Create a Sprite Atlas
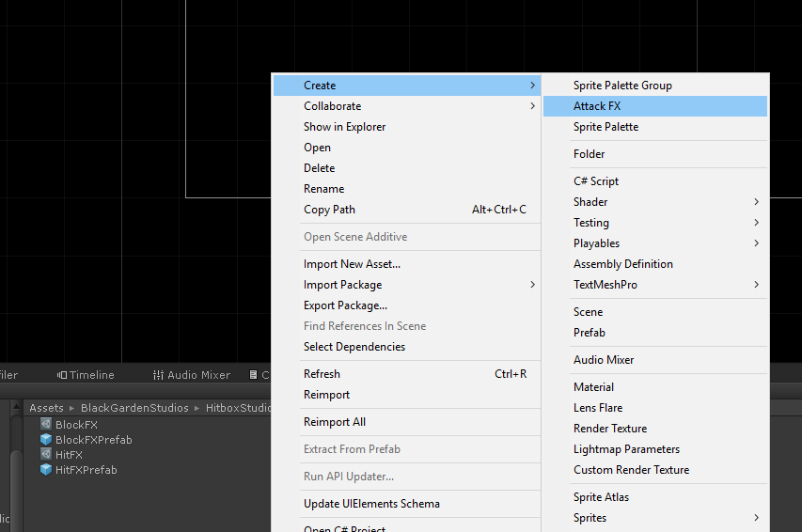 [655, 497]
